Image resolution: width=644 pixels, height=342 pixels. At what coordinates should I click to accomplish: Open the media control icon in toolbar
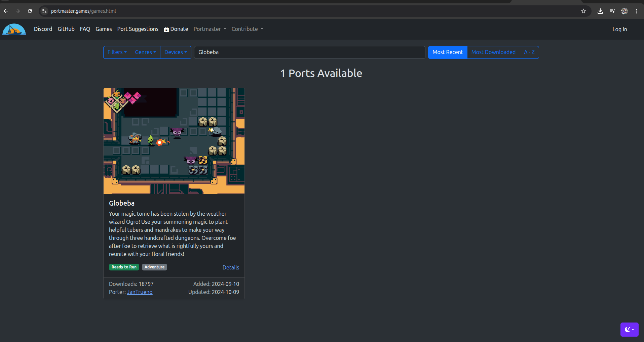[612, 11]
